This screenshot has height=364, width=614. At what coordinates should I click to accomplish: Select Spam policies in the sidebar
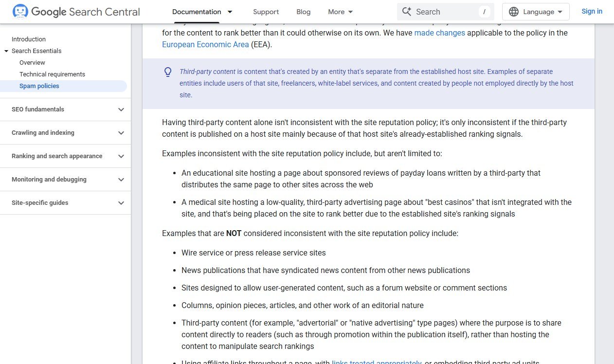click(x=39, y=86)
